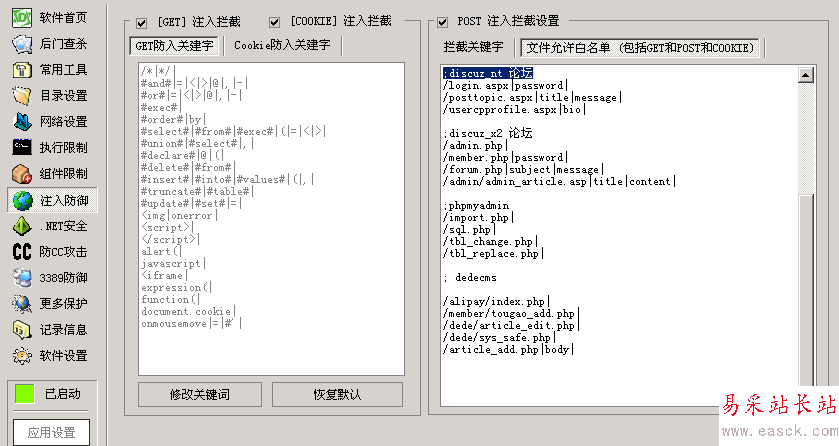Click the <iframe| keyword line

[x=164, y=275]
